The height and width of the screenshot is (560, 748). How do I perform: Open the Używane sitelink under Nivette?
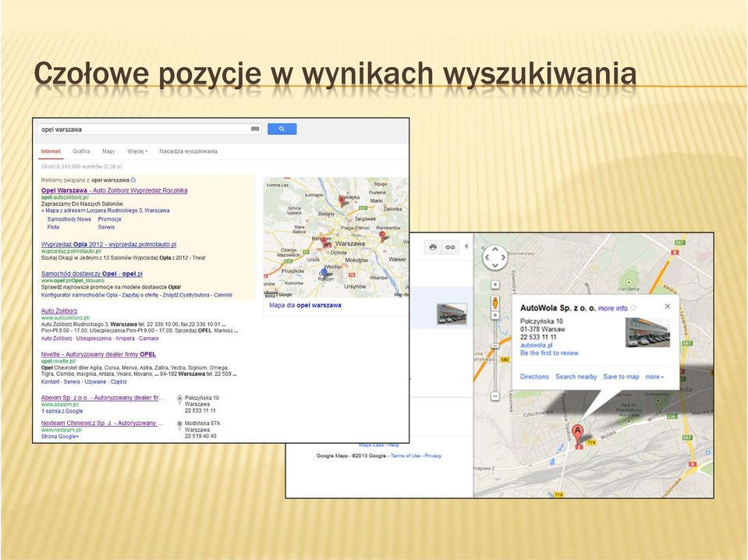[x=95, y=381]
